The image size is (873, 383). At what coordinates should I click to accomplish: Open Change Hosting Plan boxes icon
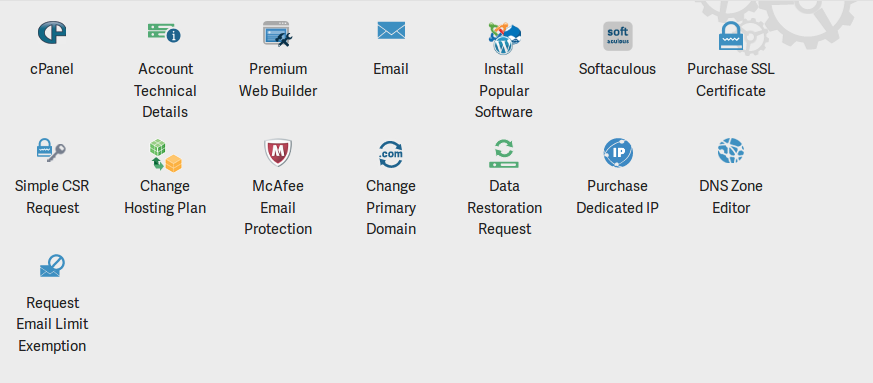[165, 155]
